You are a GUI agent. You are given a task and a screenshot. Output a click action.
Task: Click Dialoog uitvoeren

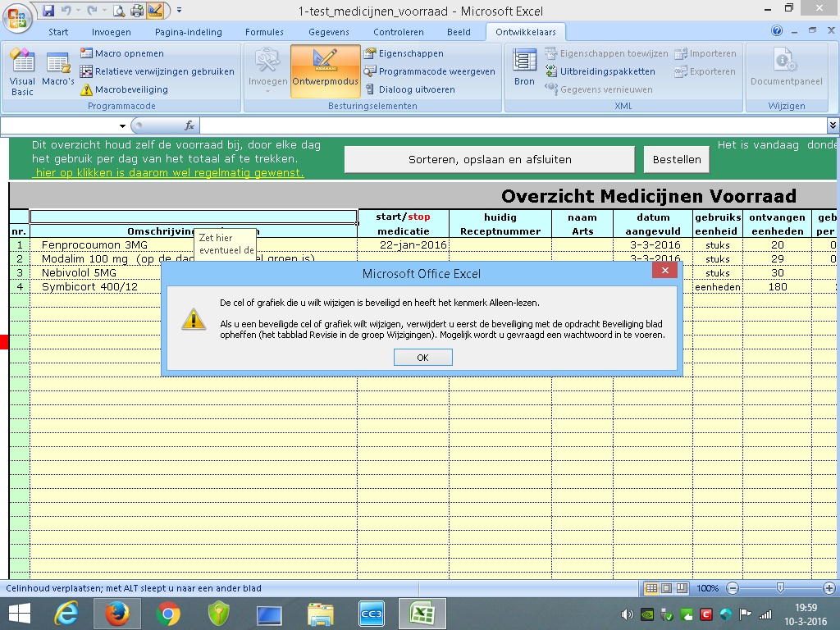click(x=410, y=89)
